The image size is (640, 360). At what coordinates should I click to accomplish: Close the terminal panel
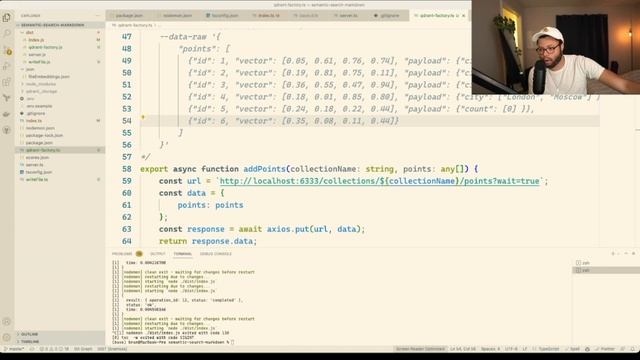(x=633, y=254)
